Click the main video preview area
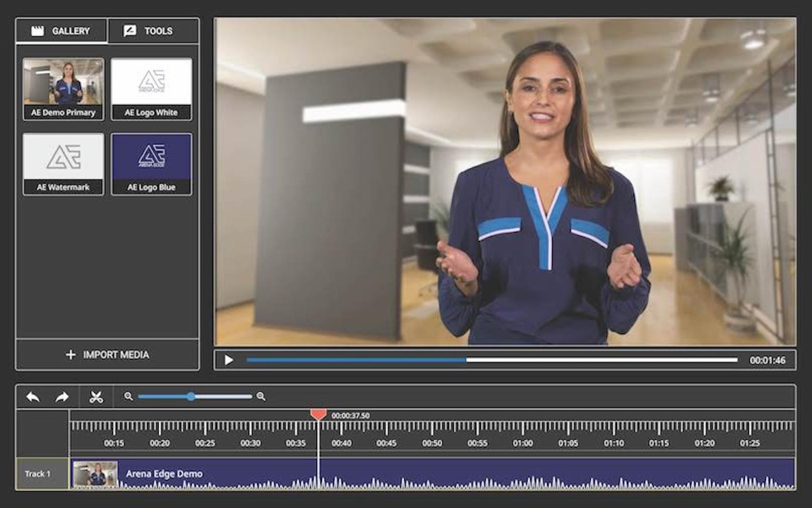The height and width of the screenshot is (508, 812). 505,181
